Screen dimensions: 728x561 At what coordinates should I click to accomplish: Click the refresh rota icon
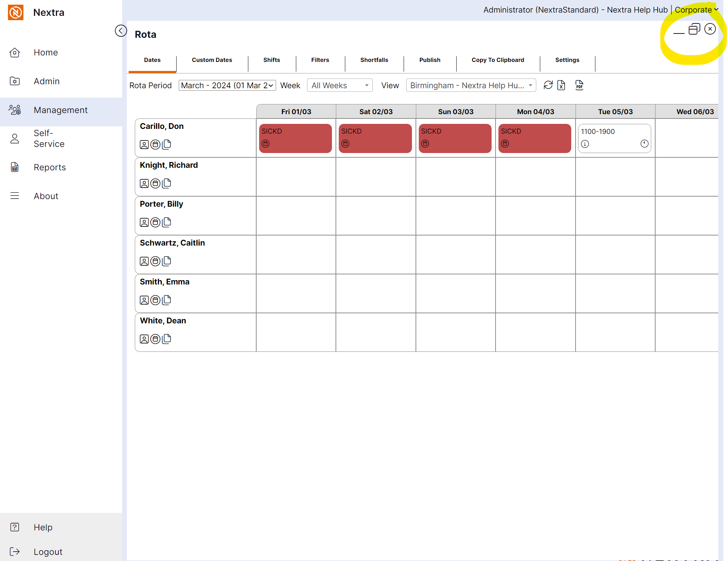point(548,85)
